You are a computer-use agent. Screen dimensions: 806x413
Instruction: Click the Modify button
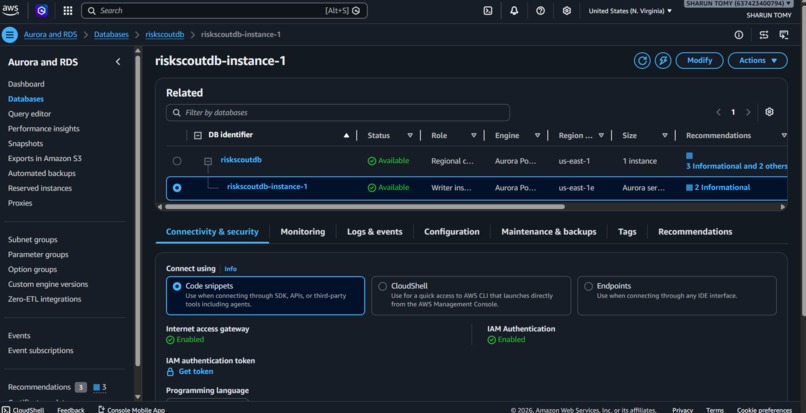(x=700, y=61)
